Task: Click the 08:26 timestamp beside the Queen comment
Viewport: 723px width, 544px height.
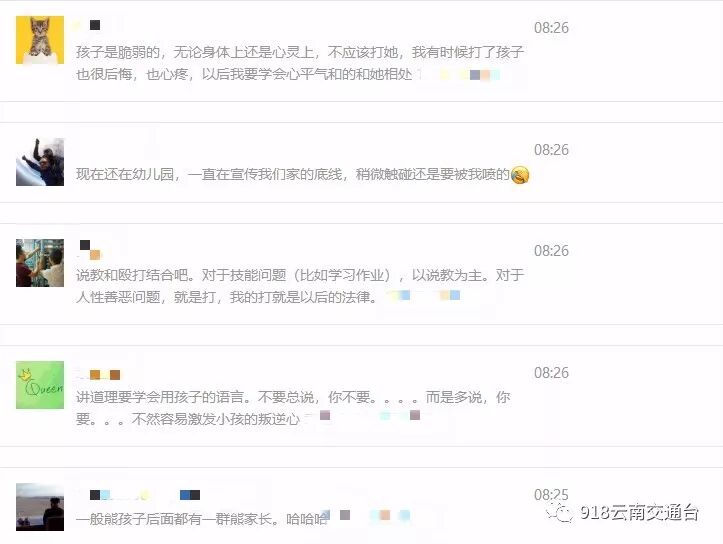Action: [x=551, y=373]
